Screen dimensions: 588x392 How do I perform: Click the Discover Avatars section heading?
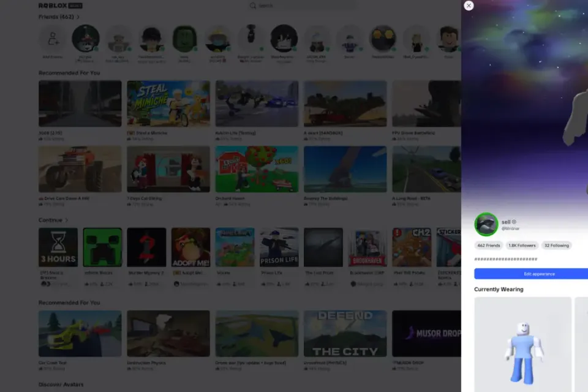pyautogui.click(x=61, y=385)
